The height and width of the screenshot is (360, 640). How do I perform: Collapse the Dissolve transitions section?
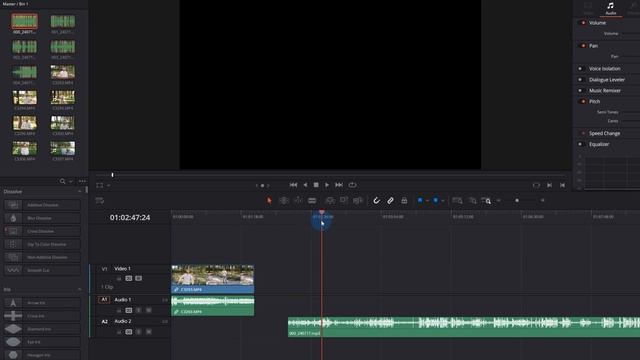point(80,191)
